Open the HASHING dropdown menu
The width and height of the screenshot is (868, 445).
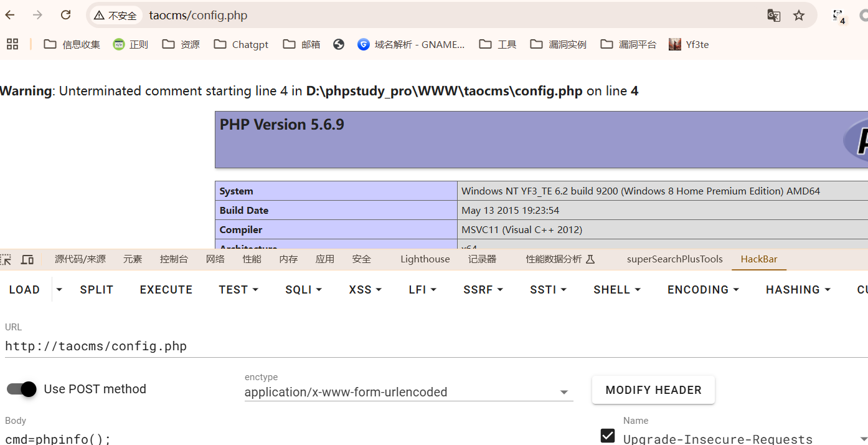coord(798,290)
